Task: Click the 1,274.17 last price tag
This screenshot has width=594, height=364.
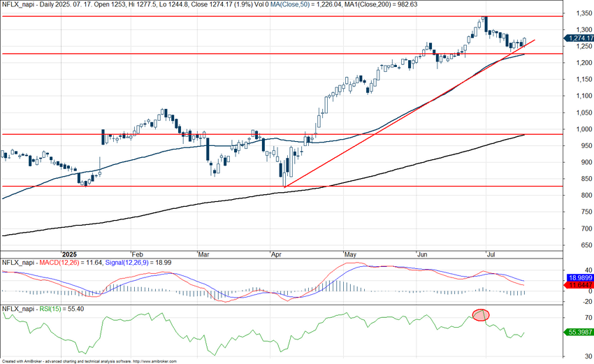Action: click(x=579, y=38)
